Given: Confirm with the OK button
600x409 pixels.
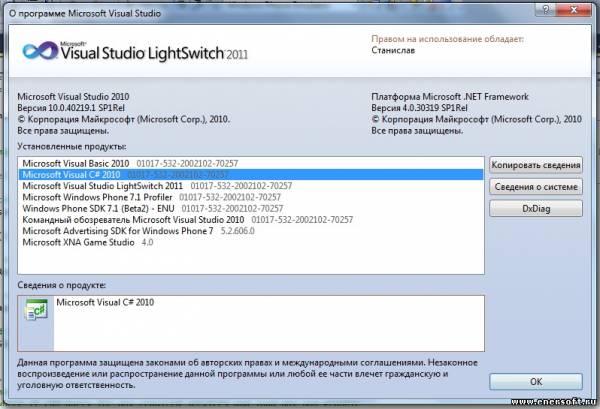Looking at the screenshot, I should 536,381.
